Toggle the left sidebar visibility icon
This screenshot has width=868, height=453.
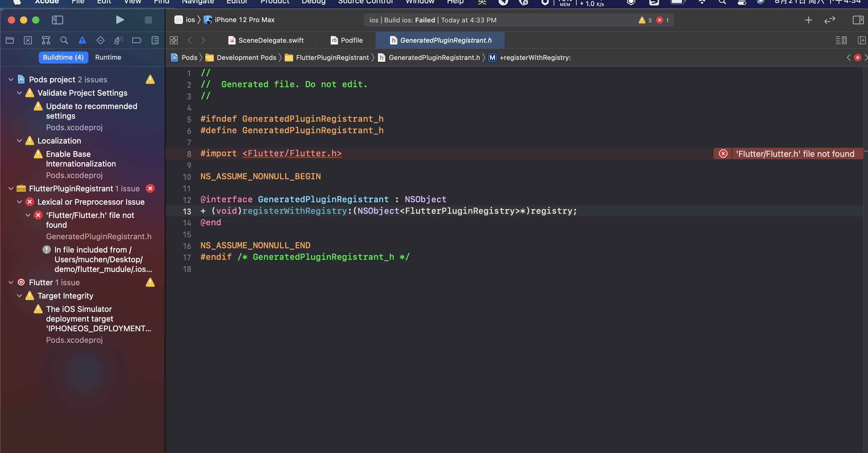pos(57,20)
